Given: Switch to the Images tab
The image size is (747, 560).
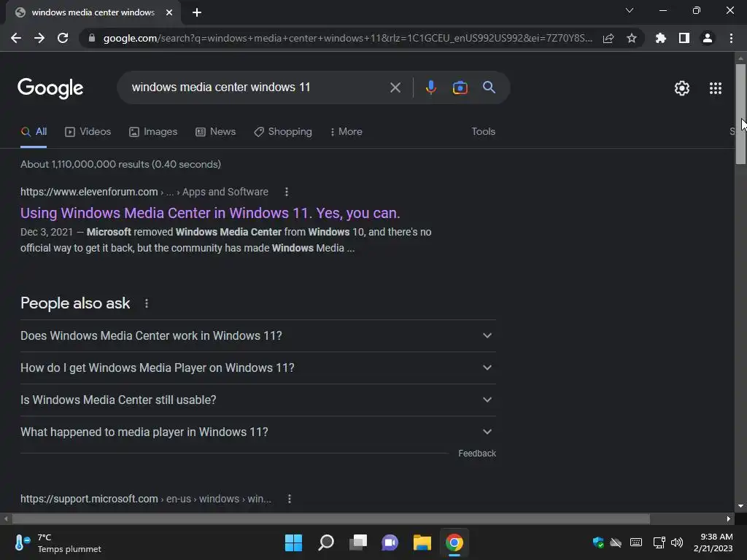Looking at the screenshot, I should [x=153, y=132].
